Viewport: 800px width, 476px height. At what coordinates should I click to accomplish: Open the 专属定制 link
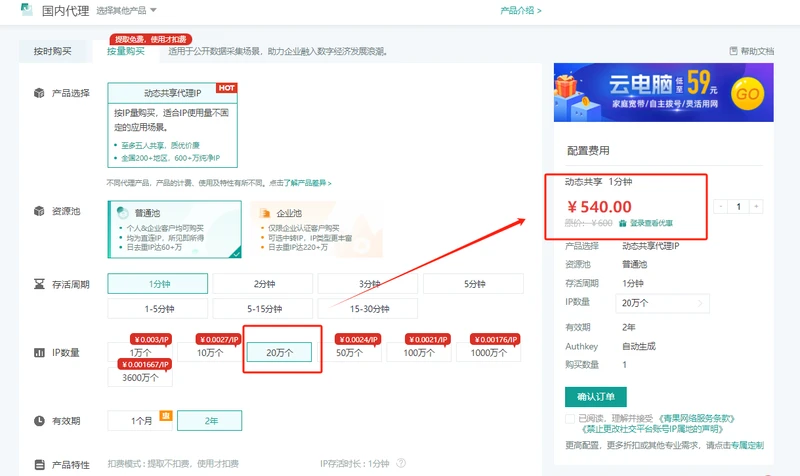click(747, 445)
